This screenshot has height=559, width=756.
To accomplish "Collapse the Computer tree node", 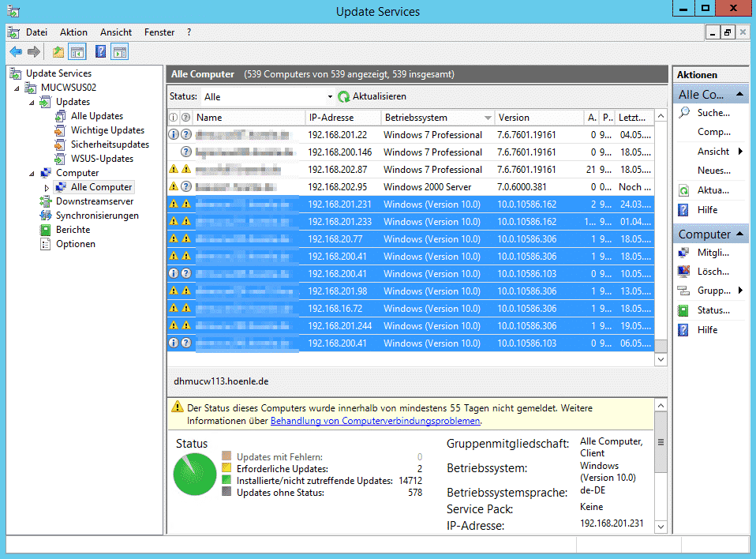I will tap(32, 173).
